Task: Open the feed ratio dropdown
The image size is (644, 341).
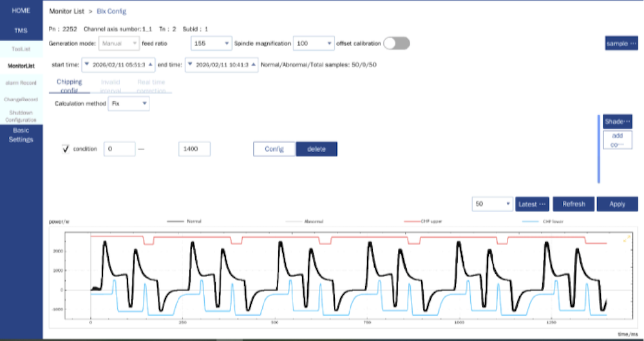Action: pyautogui.click(x=211, y=43)
